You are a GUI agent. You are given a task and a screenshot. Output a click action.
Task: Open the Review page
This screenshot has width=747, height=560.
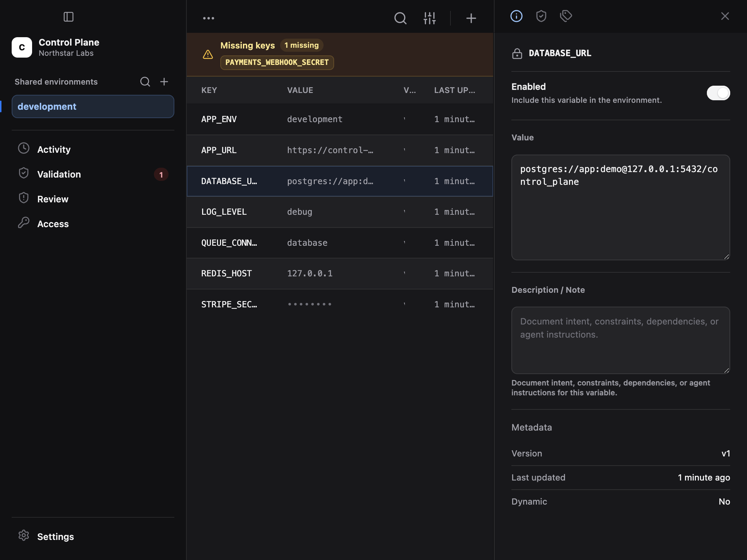[93, 199]
